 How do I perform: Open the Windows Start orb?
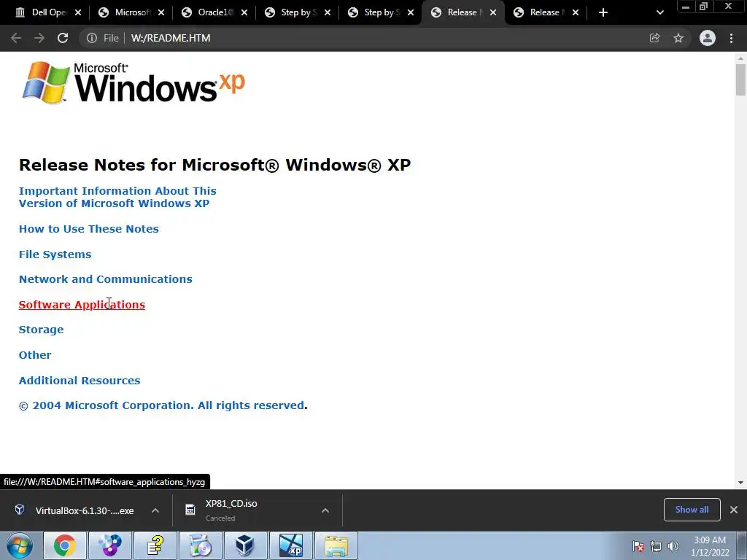(x=20, y=545)
